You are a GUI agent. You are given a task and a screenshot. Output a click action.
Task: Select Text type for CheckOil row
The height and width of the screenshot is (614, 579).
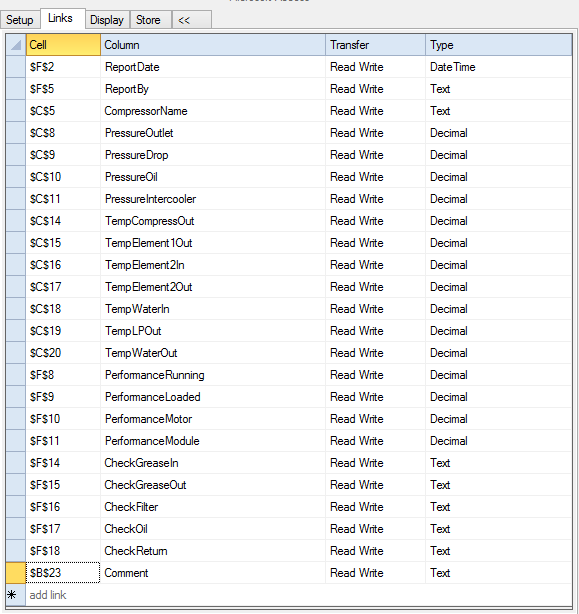click(498, 529)
